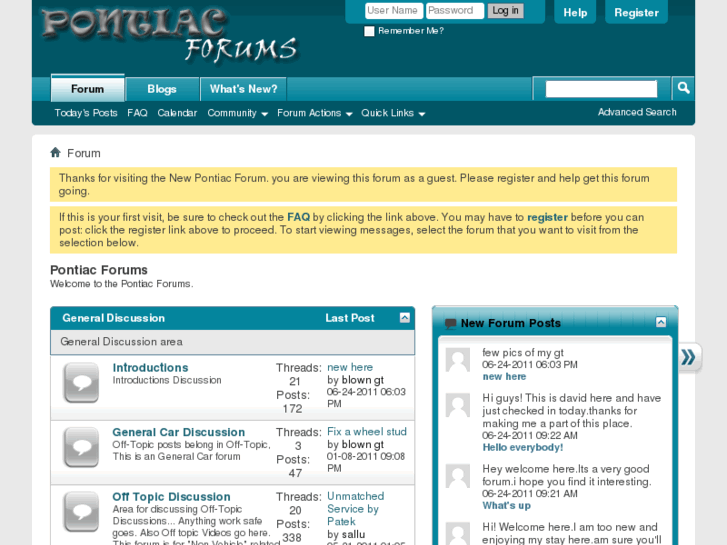
Task: Open the 'Fix a wheel stud' last post
Action: [x=367, y=432]
